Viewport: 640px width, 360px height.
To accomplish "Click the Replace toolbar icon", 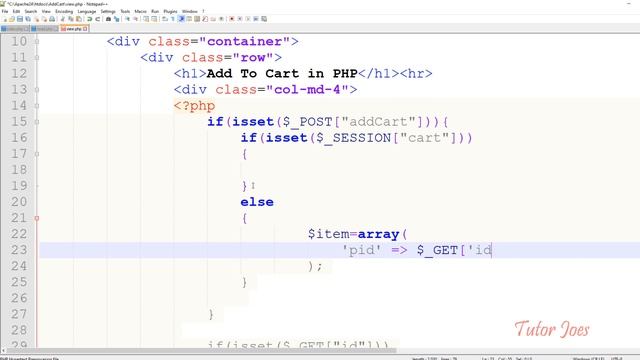I will tap(117, 19).
